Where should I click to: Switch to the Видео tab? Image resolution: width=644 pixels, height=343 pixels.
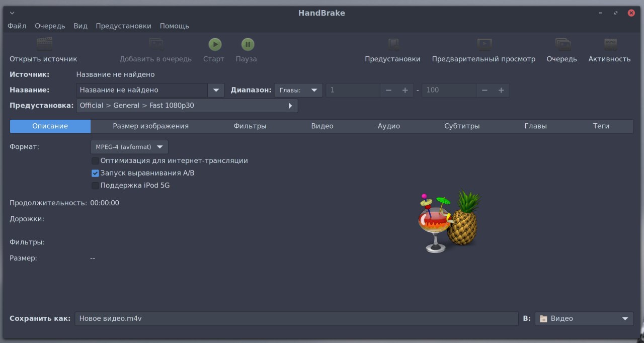coord(322,126)
